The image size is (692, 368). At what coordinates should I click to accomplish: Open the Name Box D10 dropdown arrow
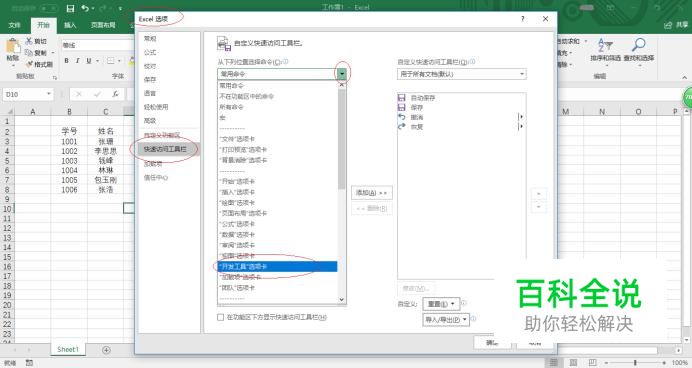[x=49, y=94]
